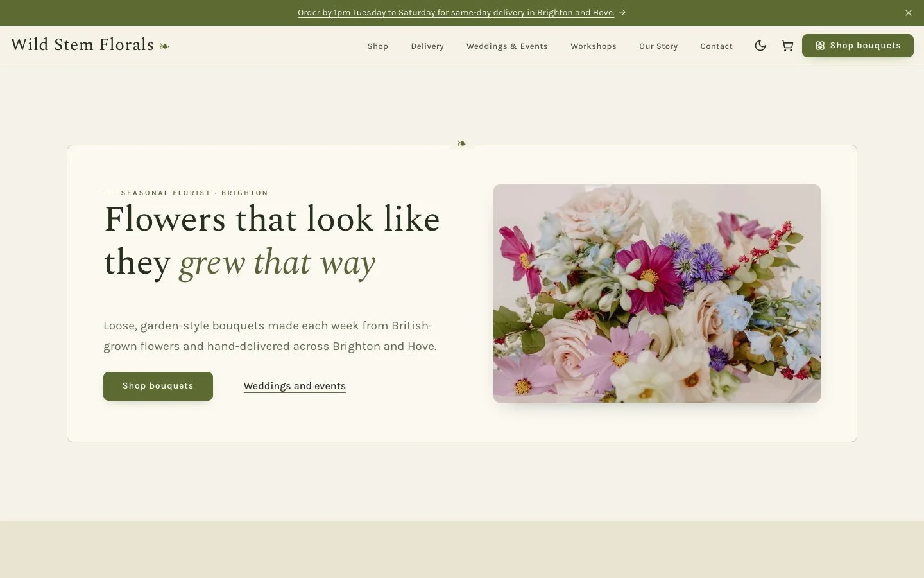Click the bouquet photo in the hero
The image size is (924, 578).
[657, 293]
